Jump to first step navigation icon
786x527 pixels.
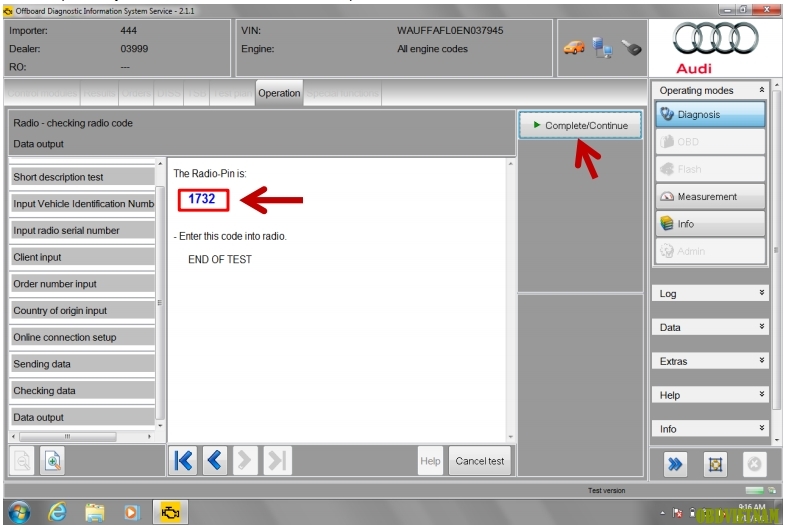pyautogui.click(x=182, y=460)
